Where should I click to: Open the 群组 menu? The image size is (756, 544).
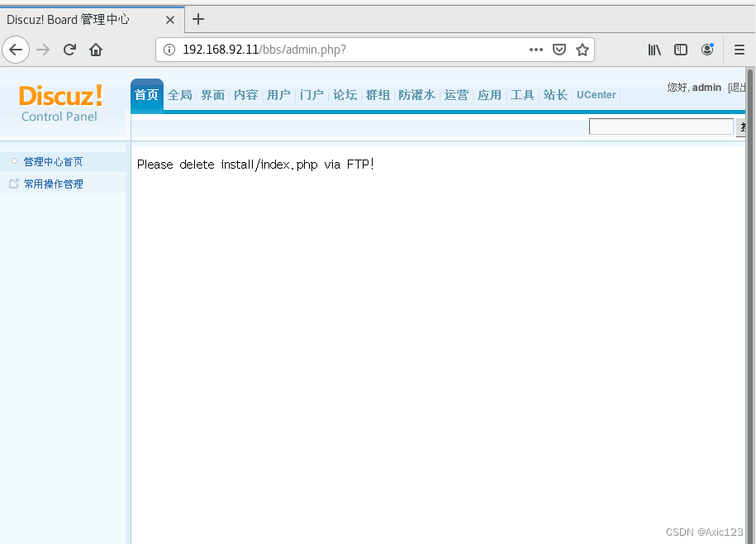coord(378,95)
